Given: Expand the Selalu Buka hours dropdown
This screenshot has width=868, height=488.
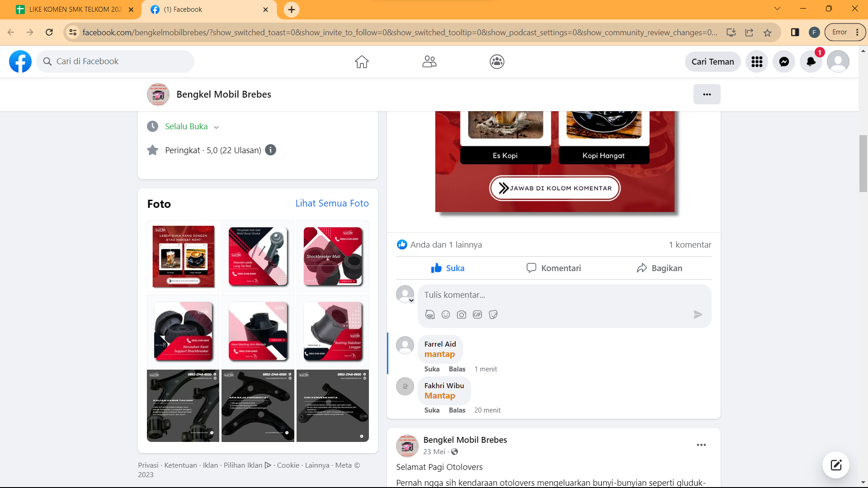Looking at the screenshot, I should (216, 127).
